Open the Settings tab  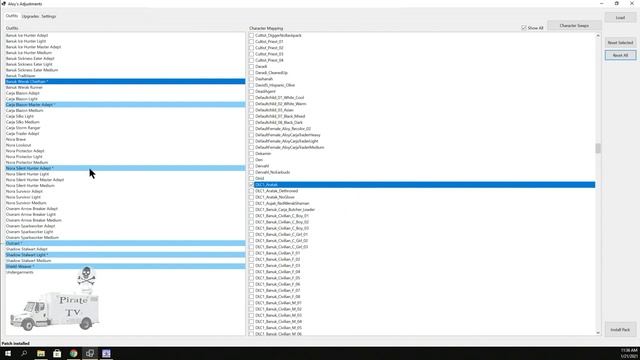point(49,16)
